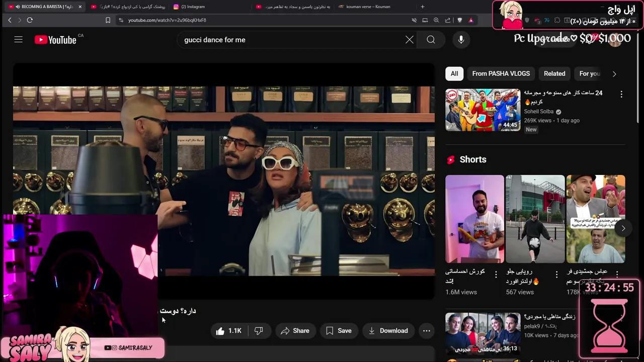Open کورش احساساتی short thumbnail
Screen dimensions: 644x362
point(474,219)
